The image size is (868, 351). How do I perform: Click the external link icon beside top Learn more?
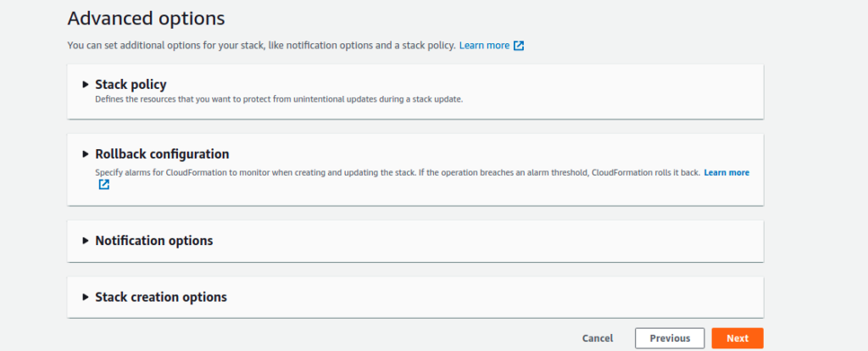click(x=519, y=46)
